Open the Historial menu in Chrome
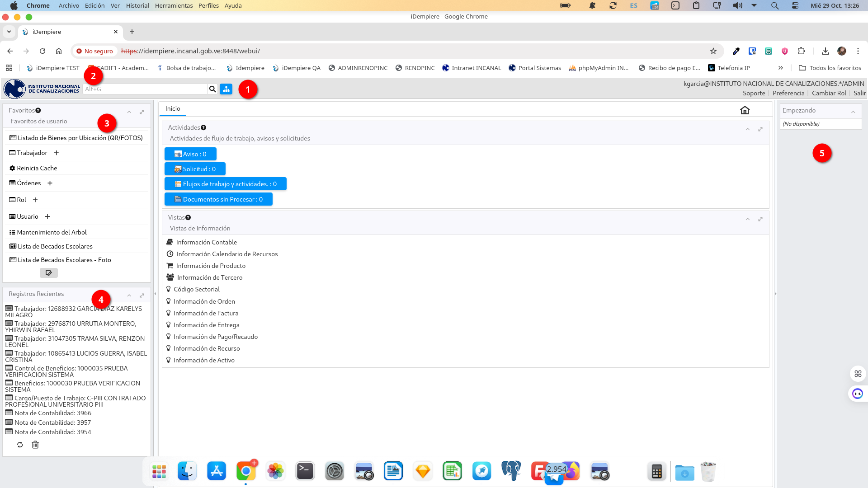 click(x=137, y=5)
